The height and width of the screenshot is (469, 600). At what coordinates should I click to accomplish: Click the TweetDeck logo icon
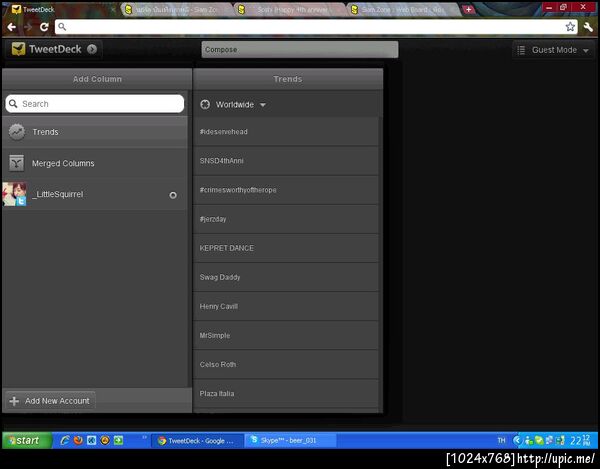click(x=18, y=49)
